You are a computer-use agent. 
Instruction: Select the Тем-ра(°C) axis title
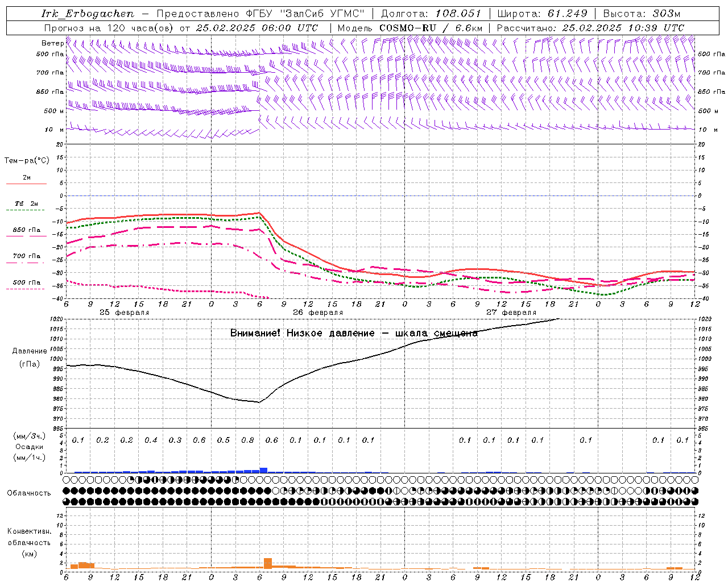(27, 161)
